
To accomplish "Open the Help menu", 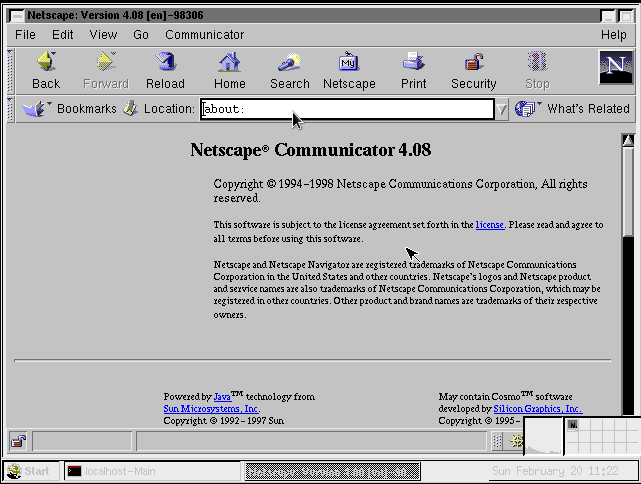I will coord(613,34).
